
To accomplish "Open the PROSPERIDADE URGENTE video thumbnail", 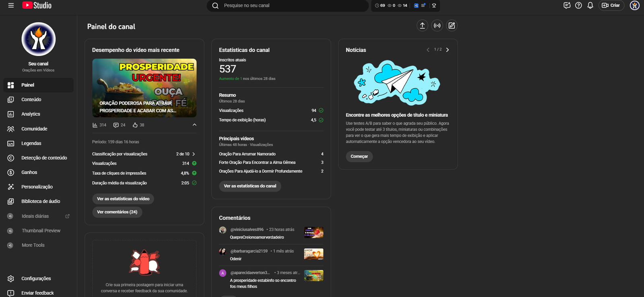I will click(144, 88).
